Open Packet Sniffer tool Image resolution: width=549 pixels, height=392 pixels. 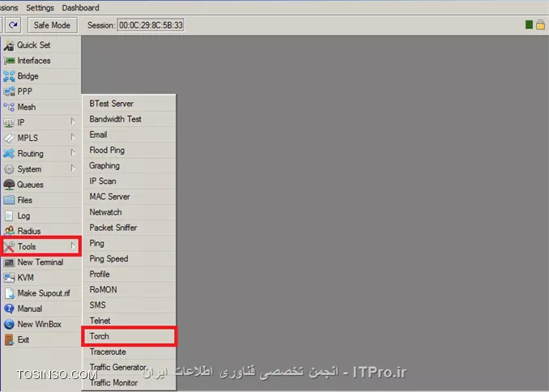[130, 228]
